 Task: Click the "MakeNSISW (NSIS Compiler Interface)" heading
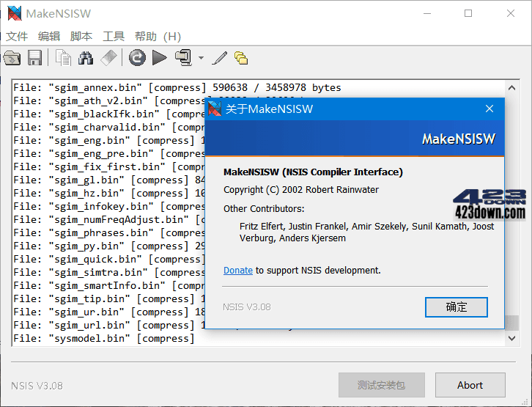(x=313, y=172)
